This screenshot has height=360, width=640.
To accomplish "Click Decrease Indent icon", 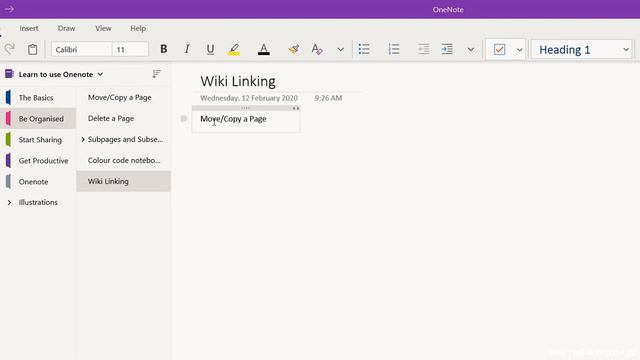I will click(424, 49).
